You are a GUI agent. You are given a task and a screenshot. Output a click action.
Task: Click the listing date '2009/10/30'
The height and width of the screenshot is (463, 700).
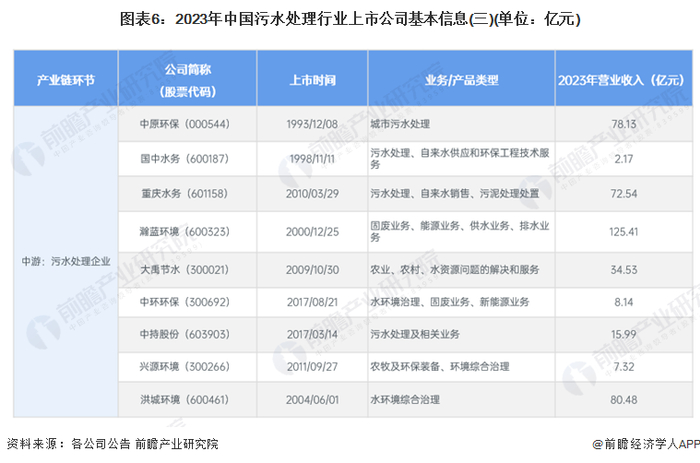(312, 270)
